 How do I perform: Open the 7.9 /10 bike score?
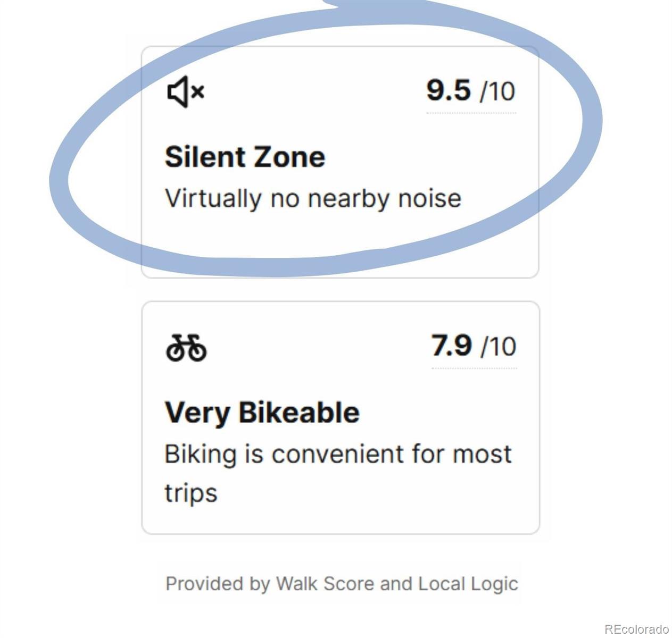coord(474,346)
